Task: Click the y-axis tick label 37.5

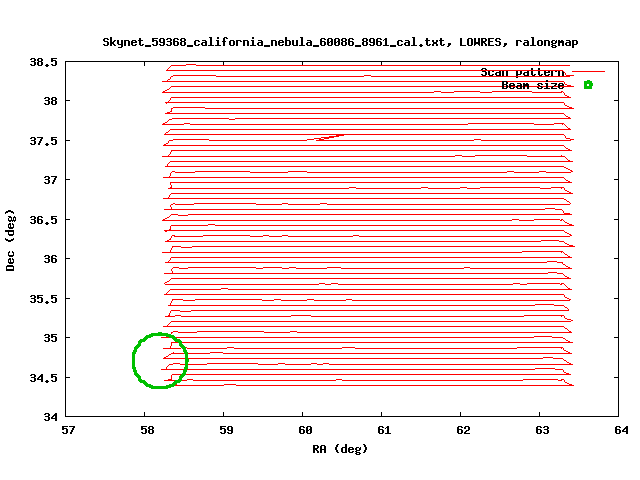Action: (x=43, y=141)
